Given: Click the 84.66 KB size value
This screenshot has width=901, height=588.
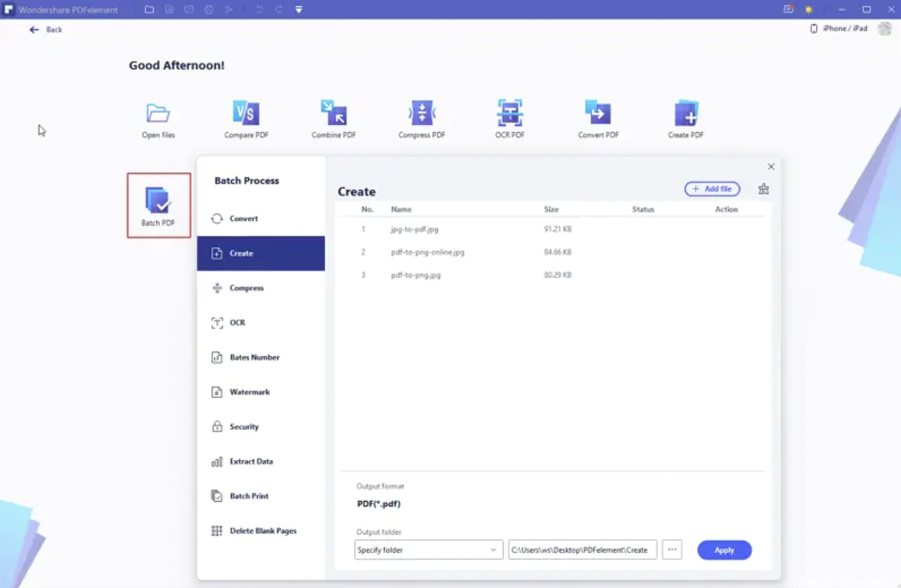Looking at the screenshot, I should click(558, 252).
